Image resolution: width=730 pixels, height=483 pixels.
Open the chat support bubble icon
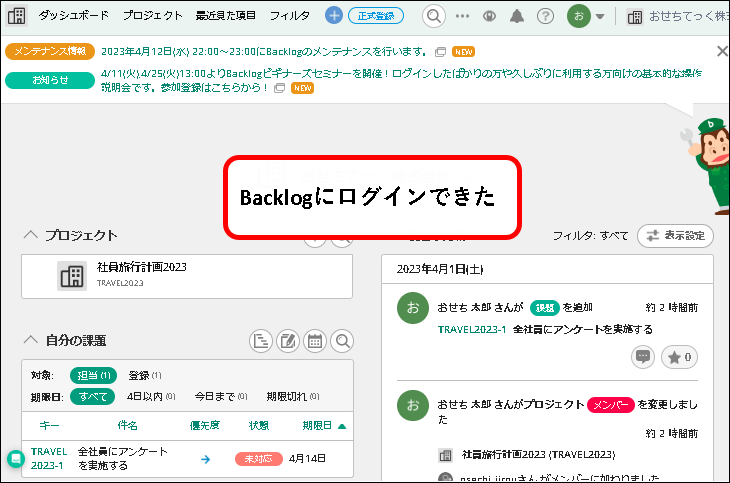pos(15,459)
